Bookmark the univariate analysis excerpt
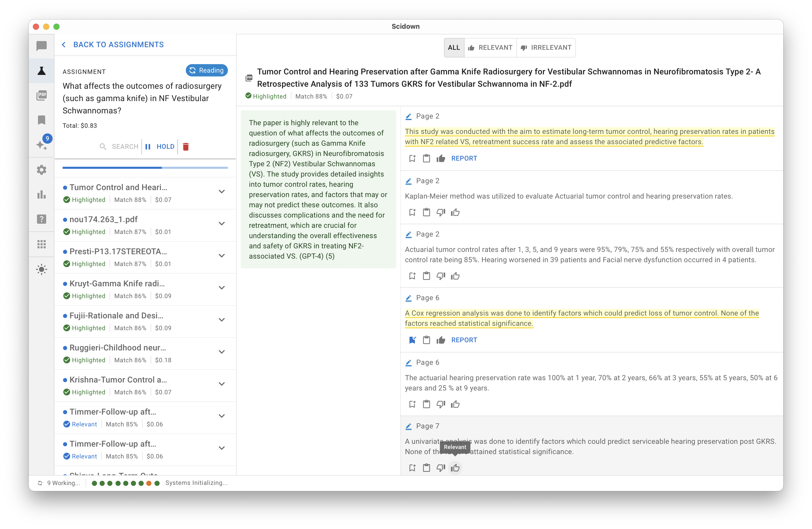Image resolution: width=812 pixels, height=529 pixels. (x=412, y=468)
